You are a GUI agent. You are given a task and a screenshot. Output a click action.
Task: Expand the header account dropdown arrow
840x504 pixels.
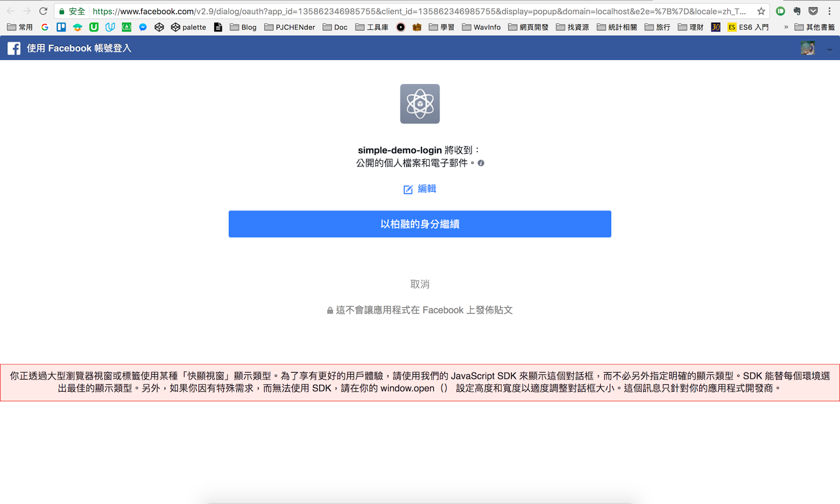(829, 49)
